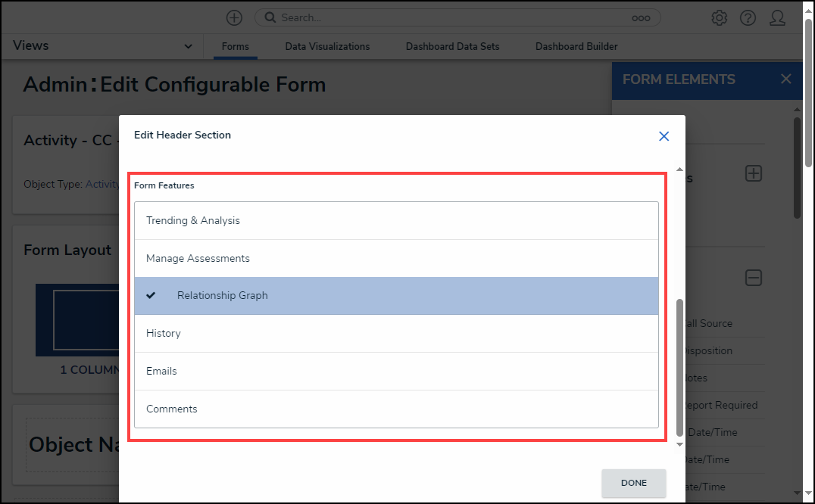Click the dialog's vertical scrollbar thumb
The height and width of the screenshot is (504, 815).
coord(679,367)
